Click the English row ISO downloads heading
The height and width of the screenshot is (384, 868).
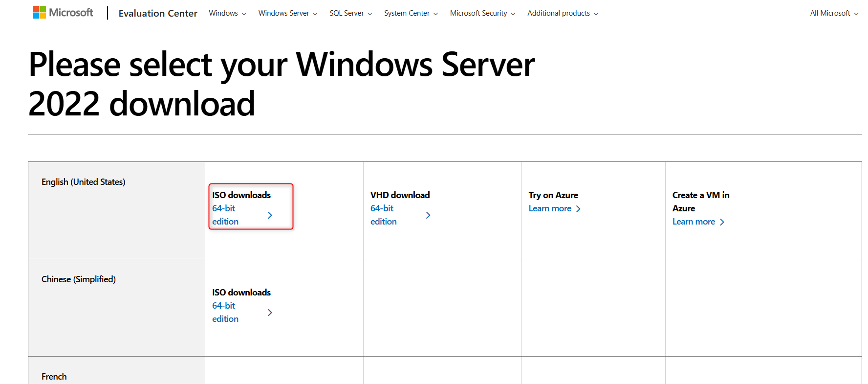pos(241,195)
